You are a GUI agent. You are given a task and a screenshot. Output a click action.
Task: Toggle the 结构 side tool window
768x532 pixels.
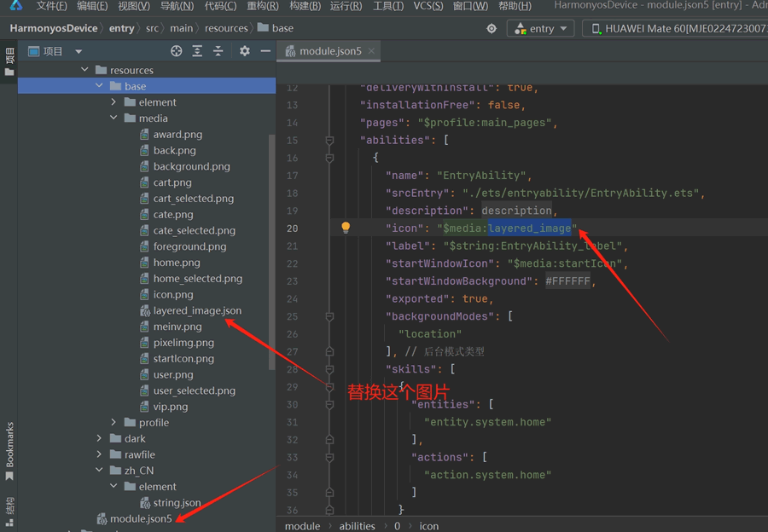coord(9,512)
